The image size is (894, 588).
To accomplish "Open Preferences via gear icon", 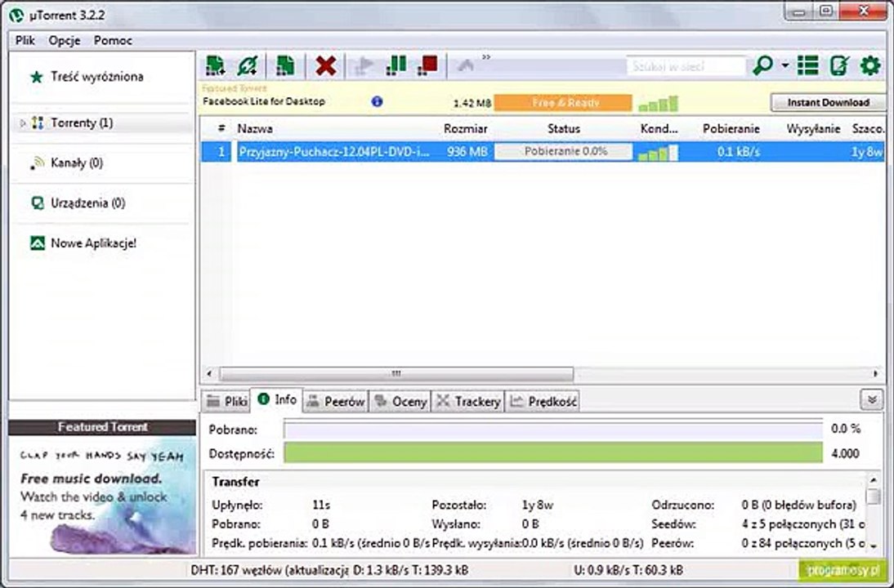I will tap(870, 65).
